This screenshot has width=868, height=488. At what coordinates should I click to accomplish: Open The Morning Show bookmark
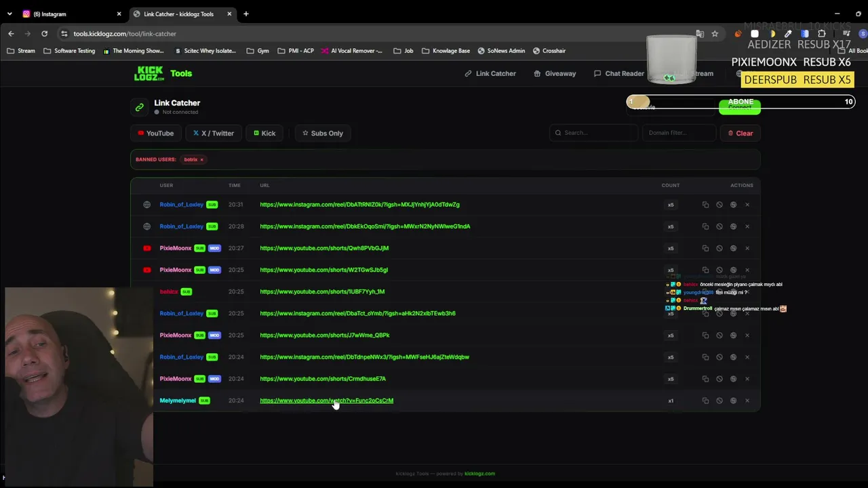133,51
